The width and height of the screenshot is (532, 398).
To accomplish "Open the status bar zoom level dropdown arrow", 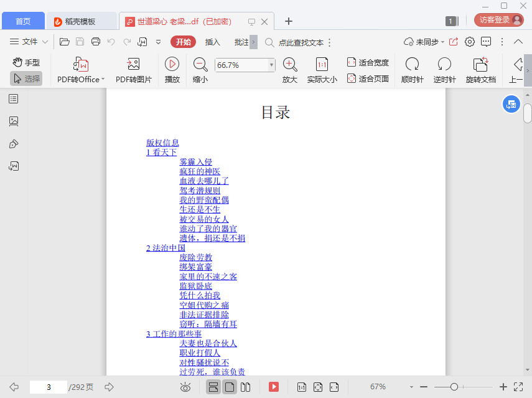I will 411,387.
